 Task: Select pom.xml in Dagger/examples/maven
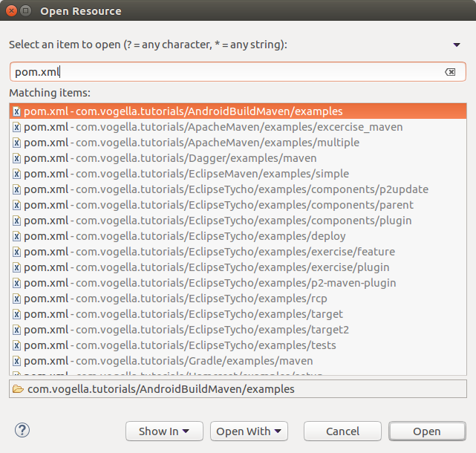[x=238, y=158]
